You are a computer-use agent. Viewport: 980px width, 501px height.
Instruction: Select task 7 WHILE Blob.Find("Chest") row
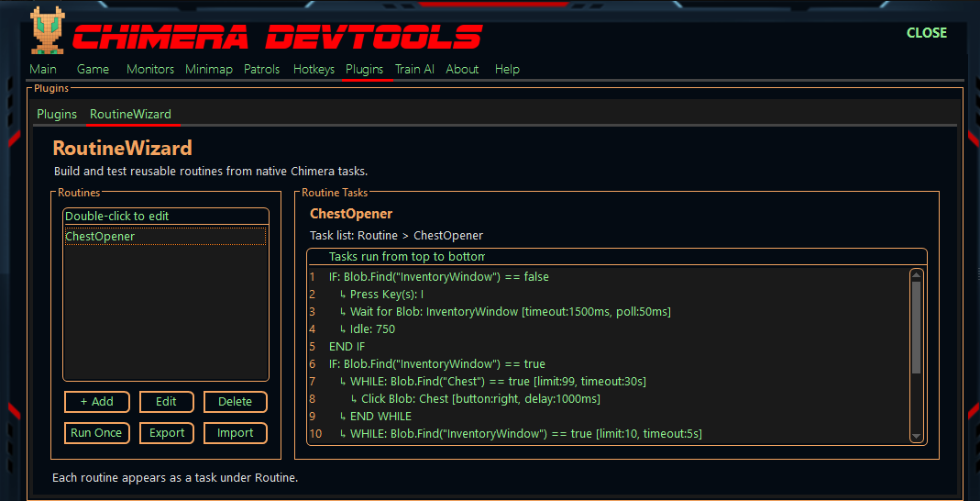(x=609, y=381)
